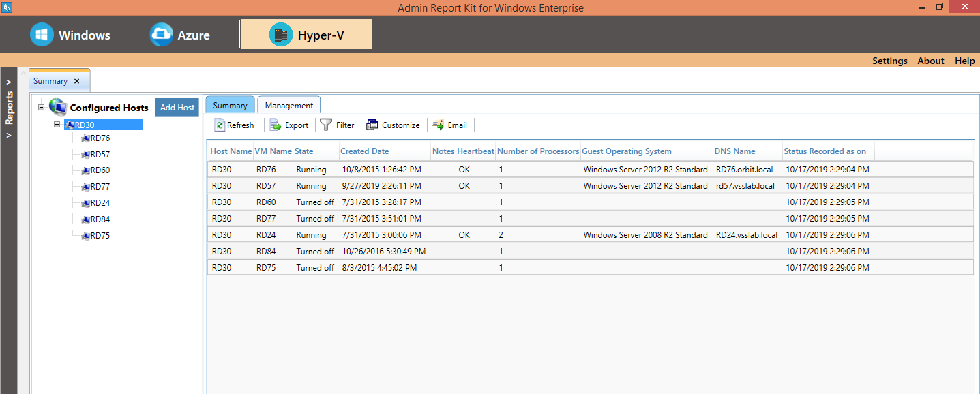Click the VM icon beside RD75
This screenshot has height=394, width=980.
point(86,236)
